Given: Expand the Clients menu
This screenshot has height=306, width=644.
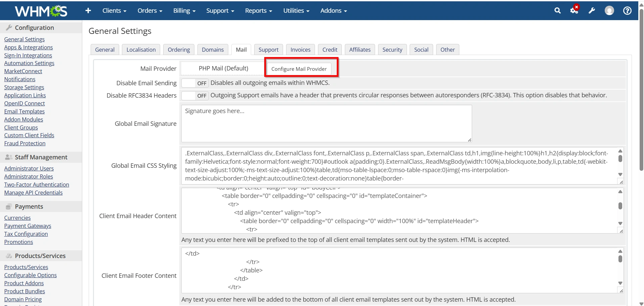Looking at the screenshot, I should (x=114, y=11).
